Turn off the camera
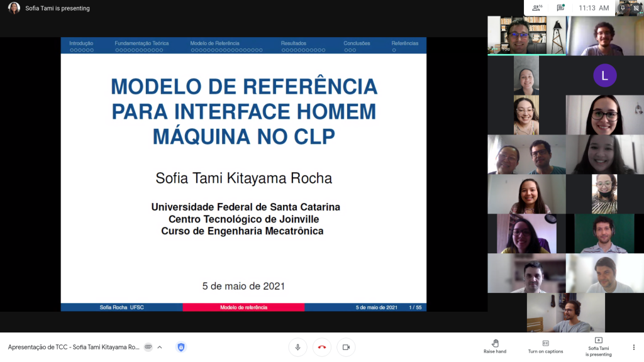This screenshot has width=644, height=362. pyautogui.click(x=347, y=347)
